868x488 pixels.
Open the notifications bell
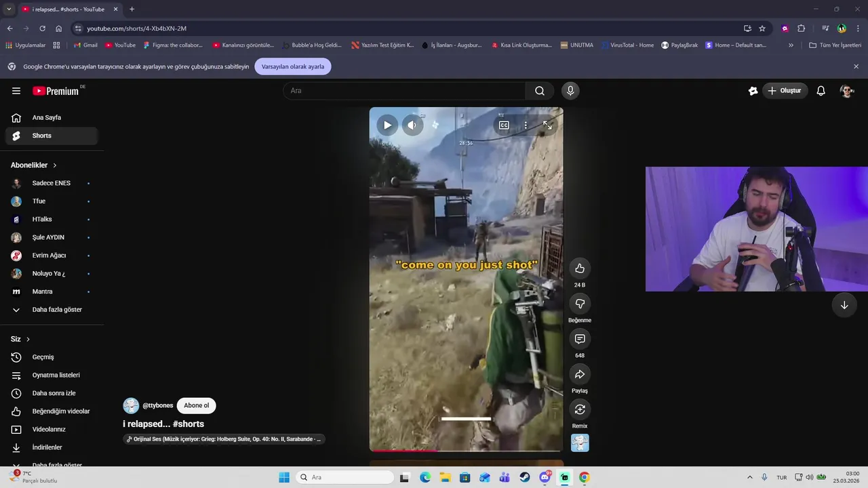click(821, 91)
